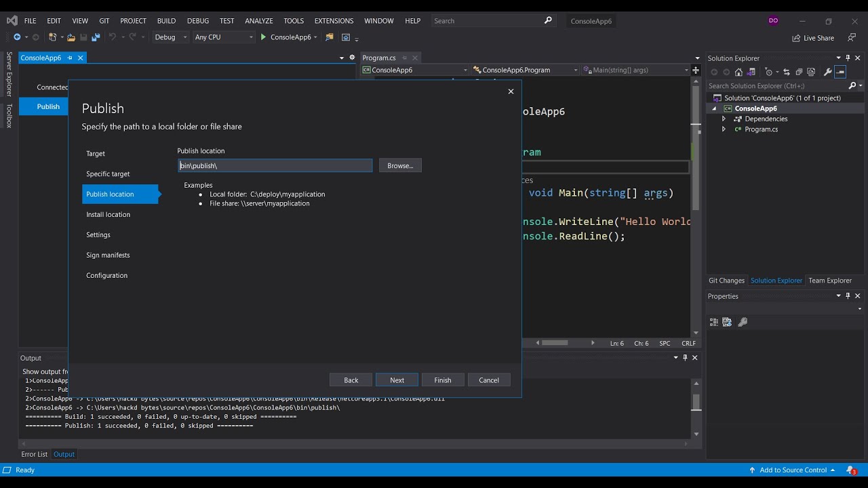868x488 pixels.
Task: Click the Publish location path field
Action: pos(275,165)
